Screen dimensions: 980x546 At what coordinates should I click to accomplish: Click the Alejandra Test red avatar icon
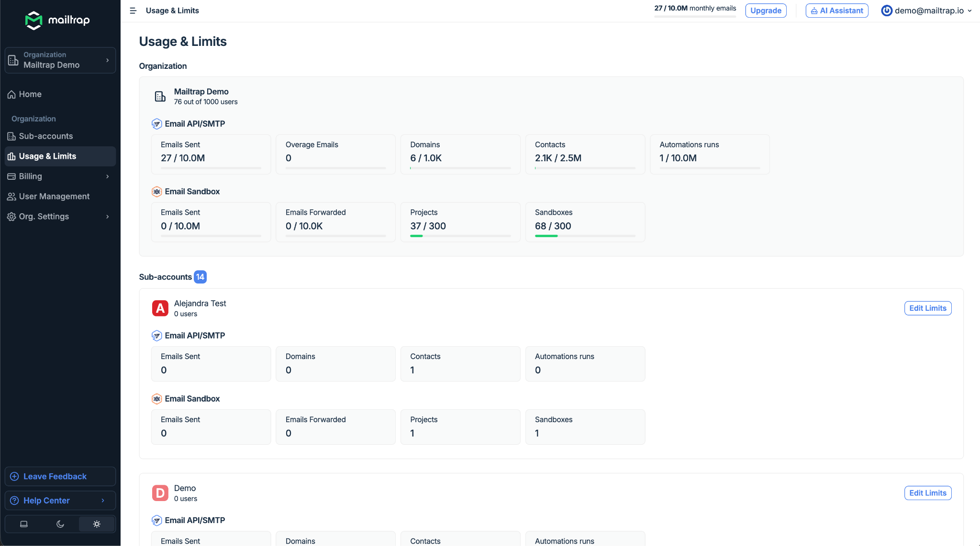[160, 308]
